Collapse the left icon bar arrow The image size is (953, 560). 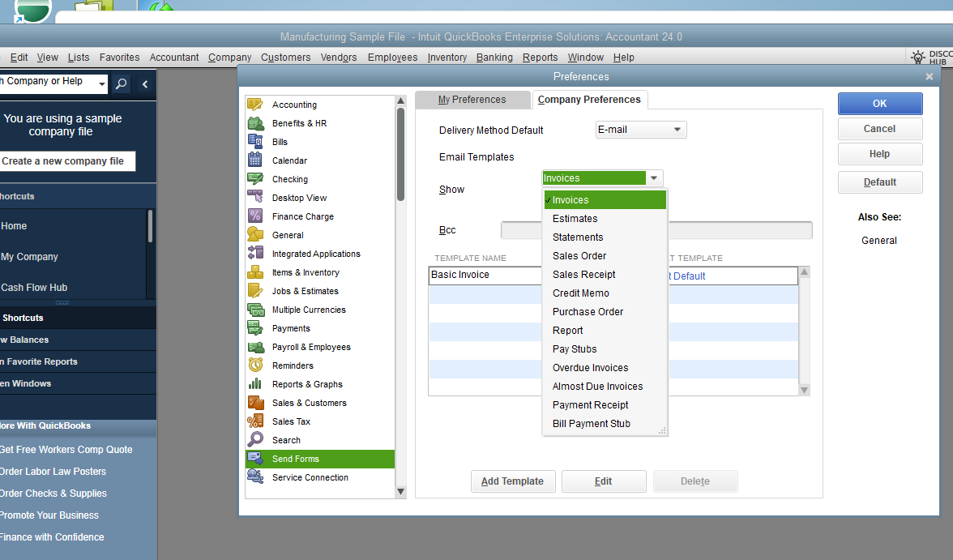pos(144,84)
